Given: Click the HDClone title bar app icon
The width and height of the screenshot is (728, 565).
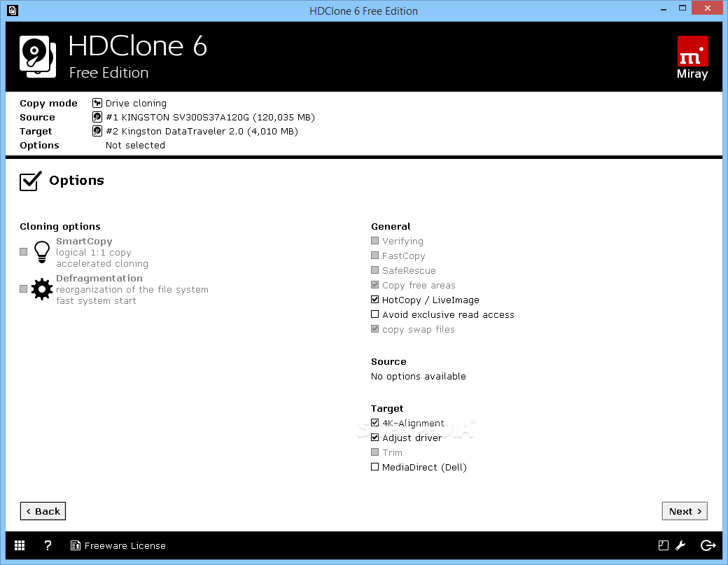Looking at the screenshot, I should (x=13, y=11).
